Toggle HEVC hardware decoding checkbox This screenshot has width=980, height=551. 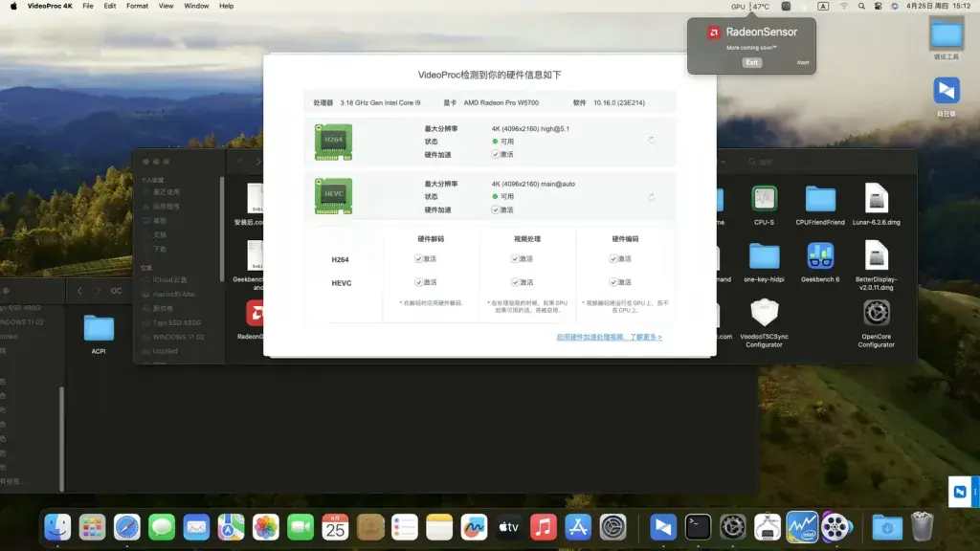(x=418, y=282)
